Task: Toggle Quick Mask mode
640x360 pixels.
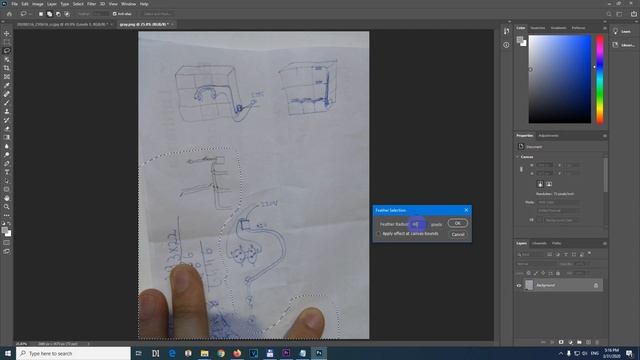Action: [7, 242]
